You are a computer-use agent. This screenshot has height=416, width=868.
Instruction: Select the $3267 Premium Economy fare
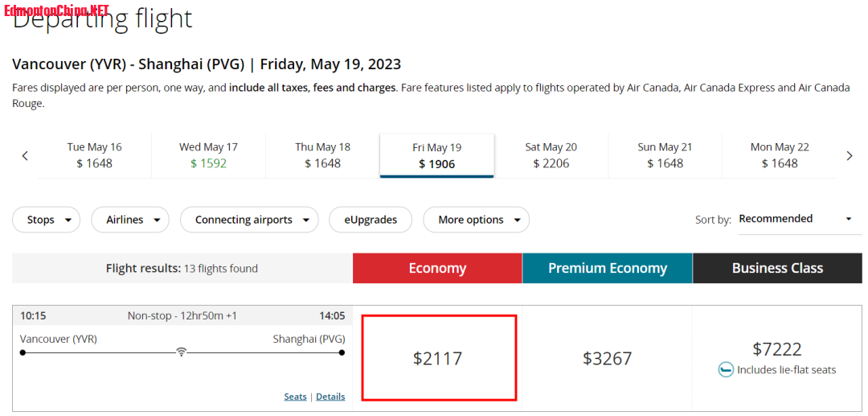pos(607,358)
